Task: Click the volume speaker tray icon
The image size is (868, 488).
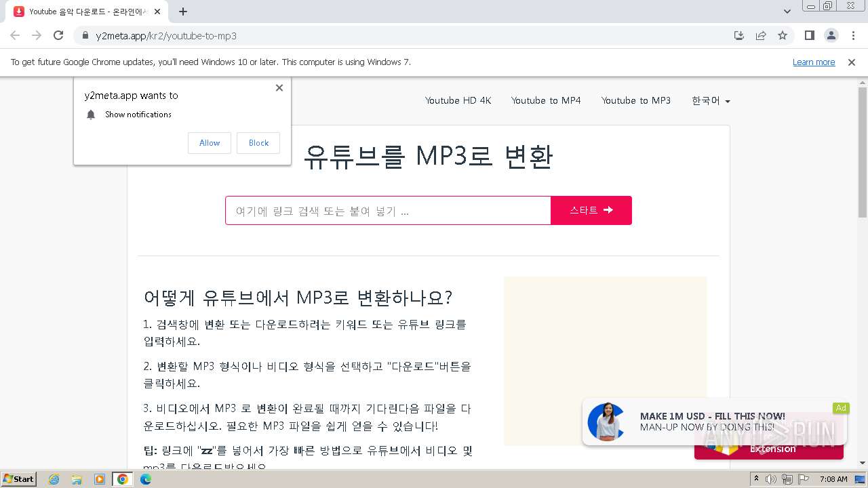Action: pos(771,479)
